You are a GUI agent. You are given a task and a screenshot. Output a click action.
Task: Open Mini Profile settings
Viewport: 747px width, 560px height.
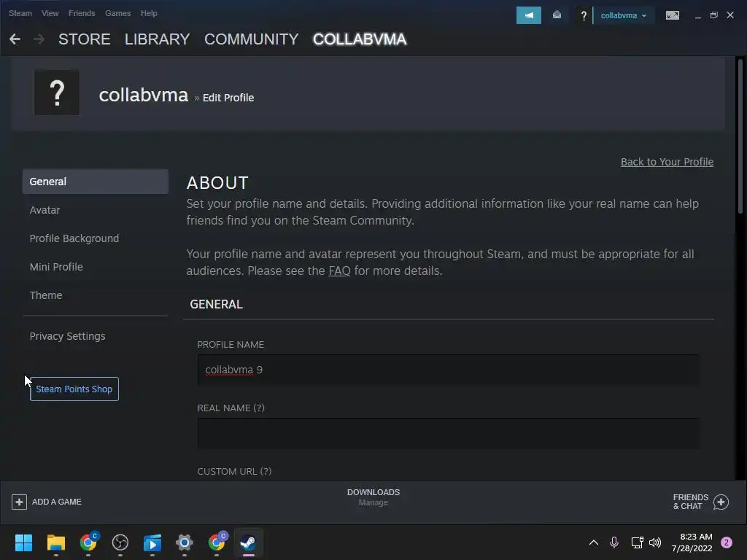click(x=56, y=267)
